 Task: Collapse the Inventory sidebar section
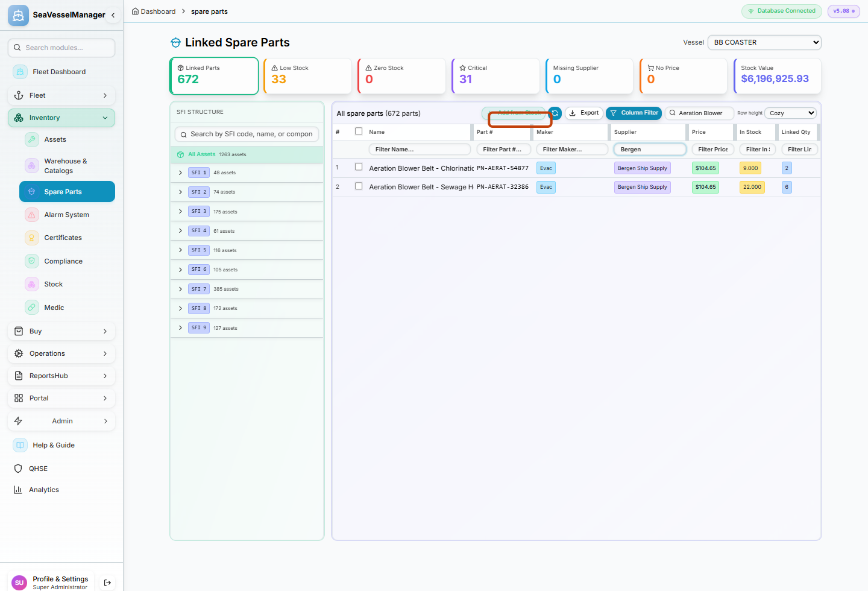click(x=61, y=118)
